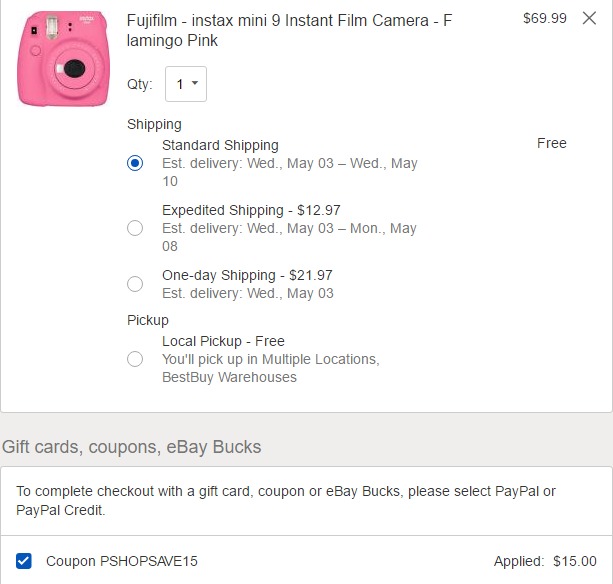The image size is (613, 584).
Task: Pick the Local Pickup radio button
Action: pyautogui.click(x=135, y=359)
